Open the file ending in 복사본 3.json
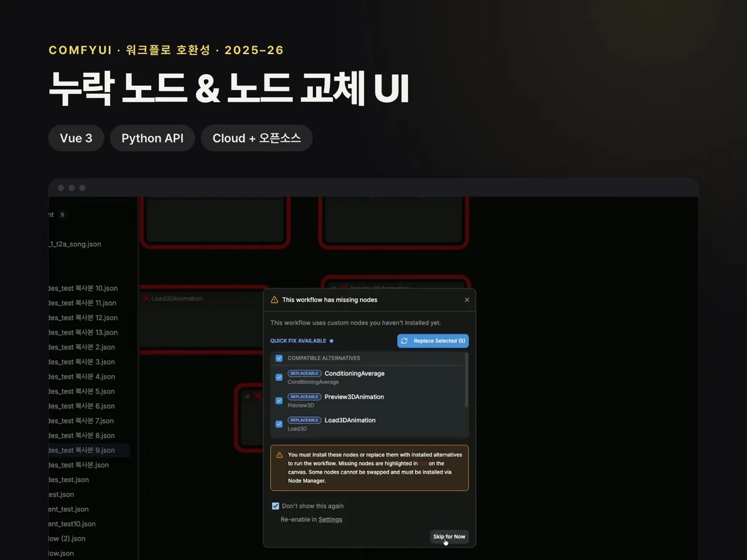This screenshot has height=560, width=747. click(x=82, y=362)
